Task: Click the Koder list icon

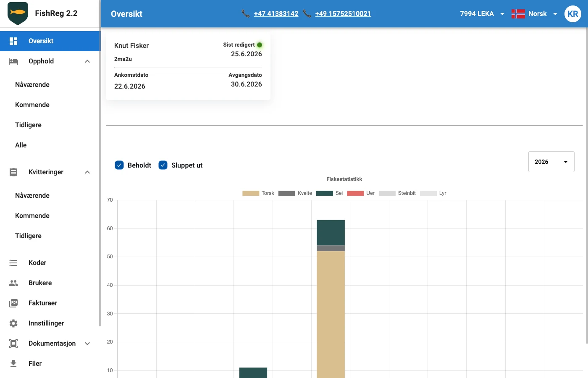Action: click(13, 263)
